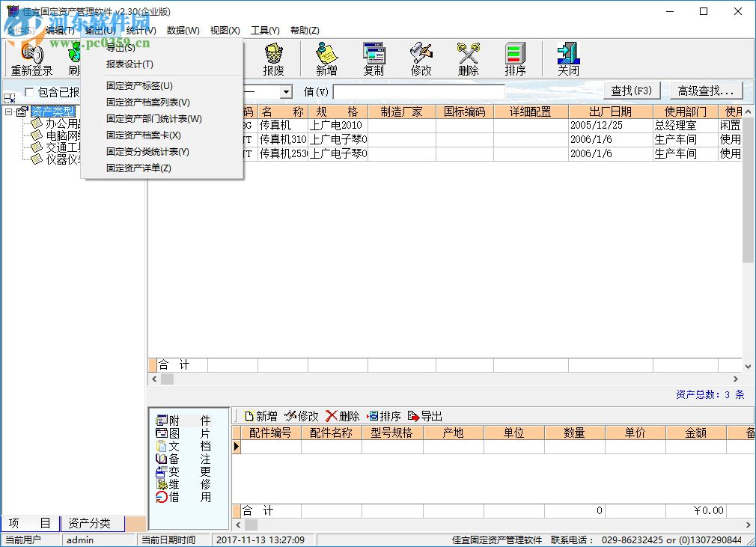Viewport: 756px width, 547px height.
Task: Open 排序 (Sort) from the toolbar
Action: [x=514, y=58]
